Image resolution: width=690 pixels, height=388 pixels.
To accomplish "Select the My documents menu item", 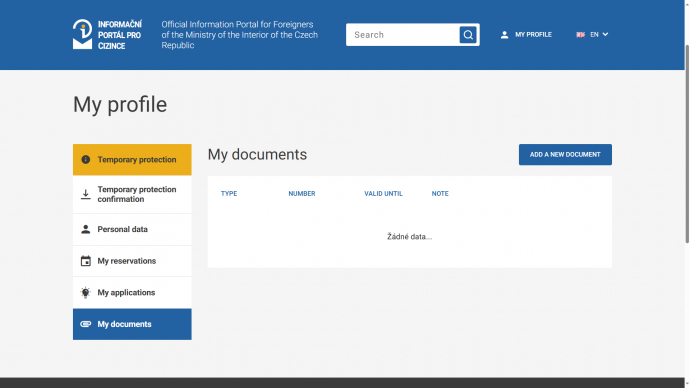I will coord(132,324).
